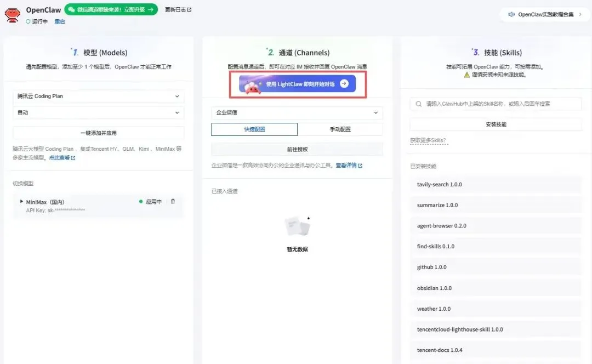
Task: Click the 使用 LightClaw 即刻开始对话 banner
Action: point(297,84)
